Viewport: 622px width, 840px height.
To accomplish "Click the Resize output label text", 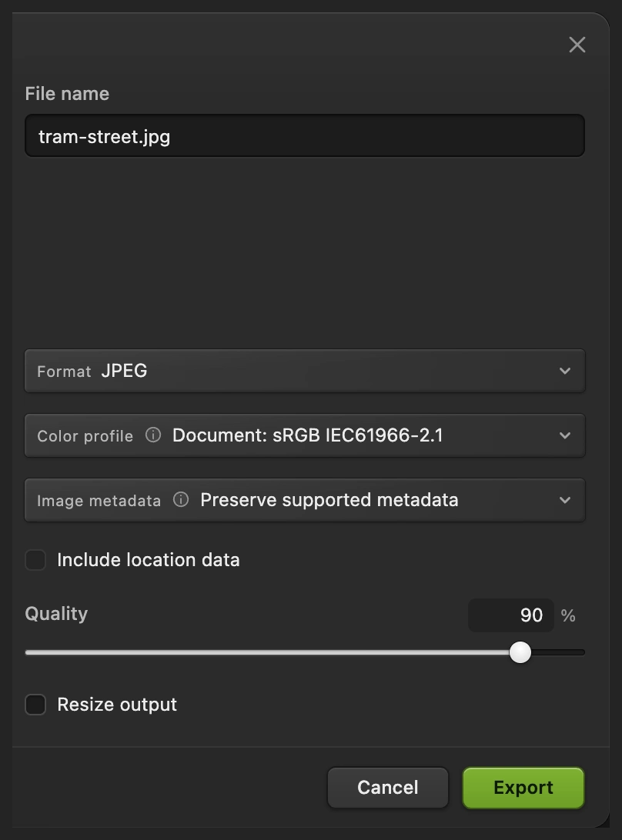I will (x=117, y=705).
